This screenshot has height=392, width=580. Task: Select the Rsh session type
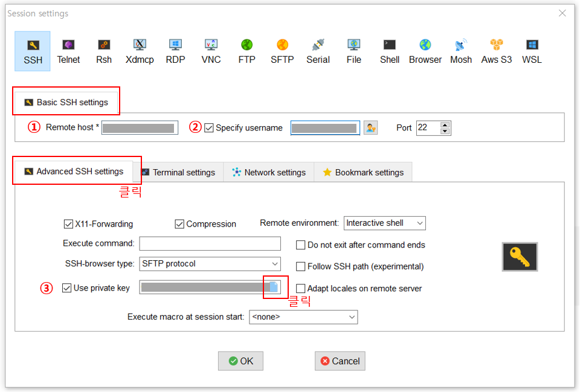[x=104, y=51]
